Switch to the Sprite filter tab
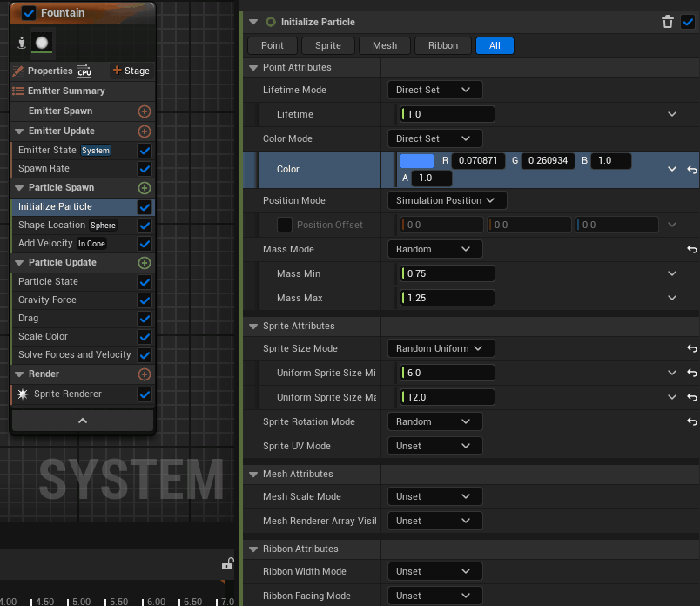Screen dimensions: 700x606 pos(328,45)
